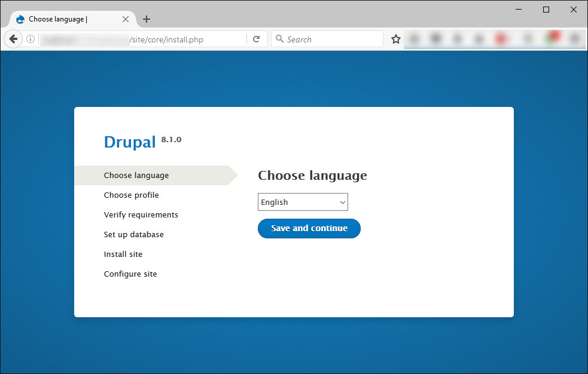The width and height of the screenshot is (588, 374).
Task: Click the magnifier icon in the search box
Action: [x=279, y=39]
